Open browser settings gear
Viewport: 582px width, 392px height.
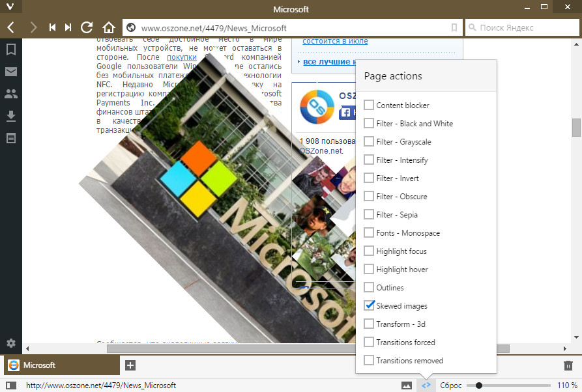[x=11, y=343]
